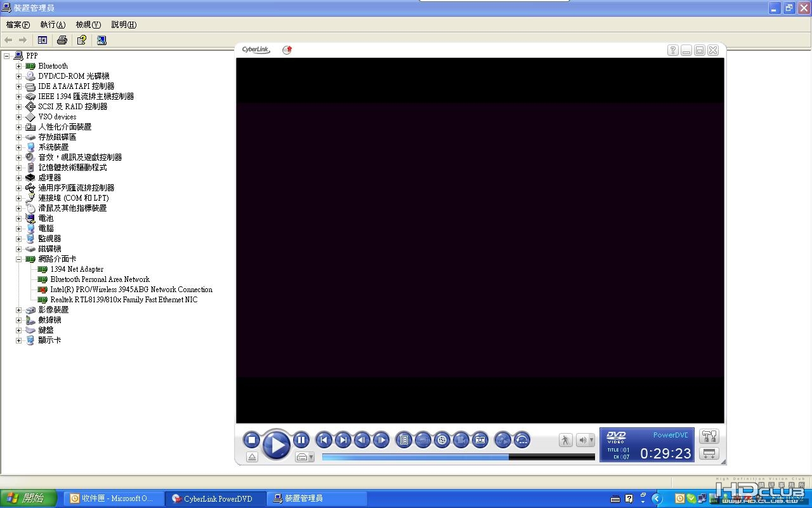Expand the 顯示卡 display adapters node
This screenshot has width=812, height=508.
18,340
